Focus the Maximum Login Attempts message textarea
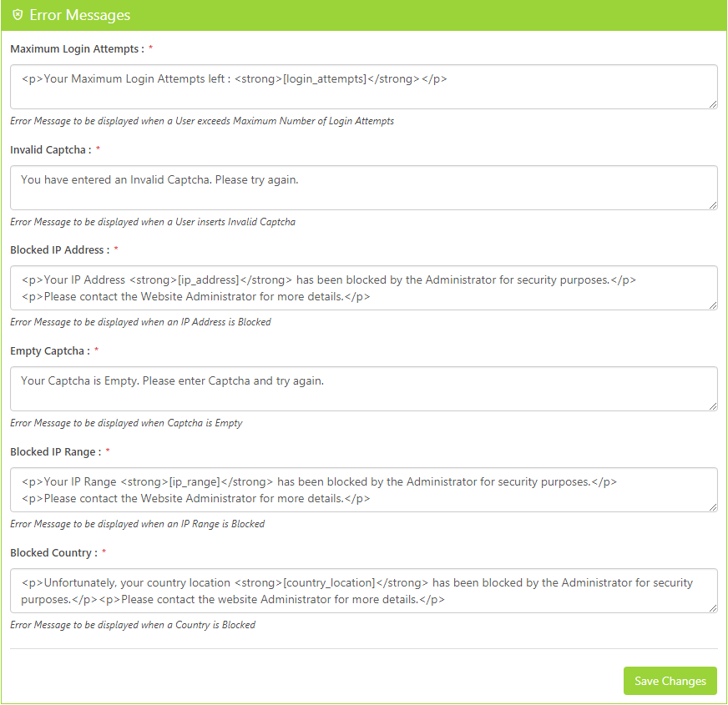The height and width of the screenshot is (705, 728). pos(363,87)
